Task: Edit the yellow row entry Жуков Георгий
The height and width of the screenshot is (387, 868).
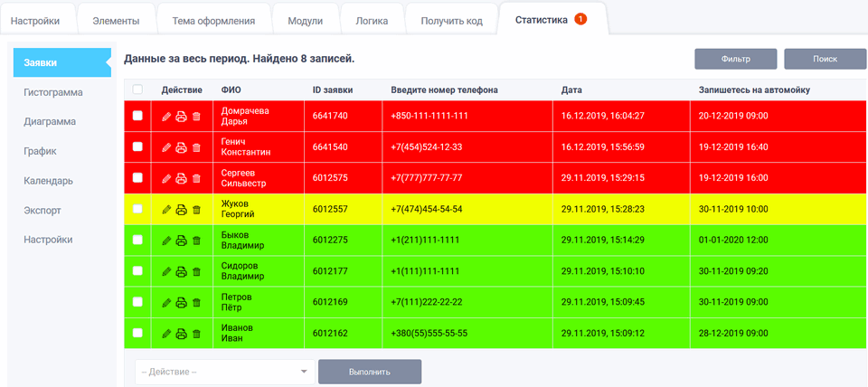Action: [x=165, y=210]
